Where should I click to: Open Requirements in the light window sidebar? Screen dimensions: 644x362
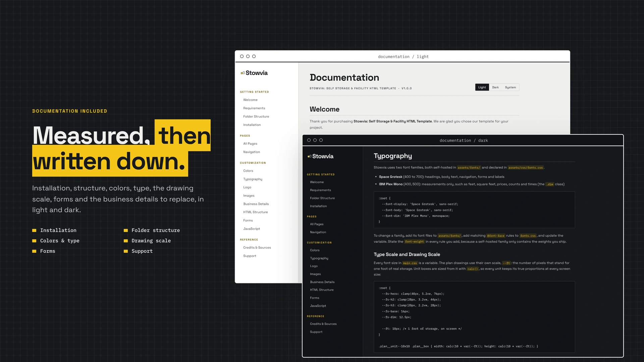pos(254,108)
